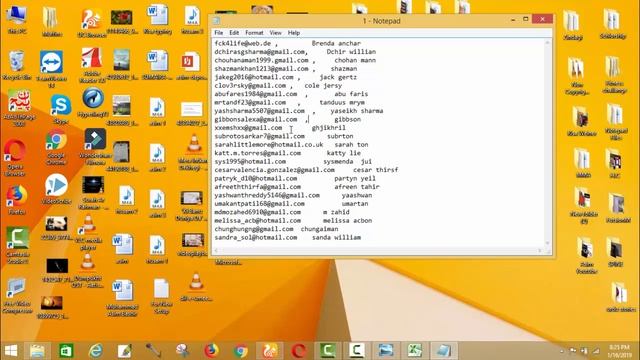Click the vertical scrollbar up arrow in Notepad
Viewport: 640px width, 360px height.
[548, 42]
